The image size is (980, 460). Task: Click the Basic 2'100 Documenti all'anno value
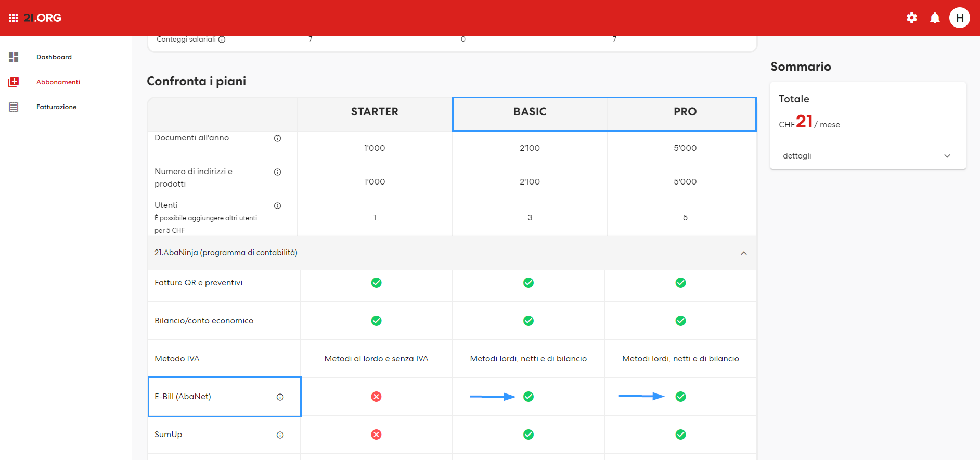click(x=530, y=148)
